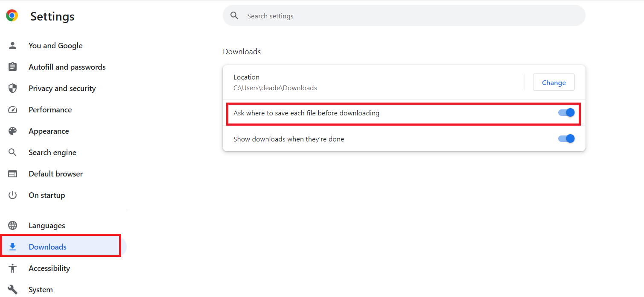Viewport: 644px width, 297px height.
Task: Click the Chrome logo icon
Action: (12, 16)
